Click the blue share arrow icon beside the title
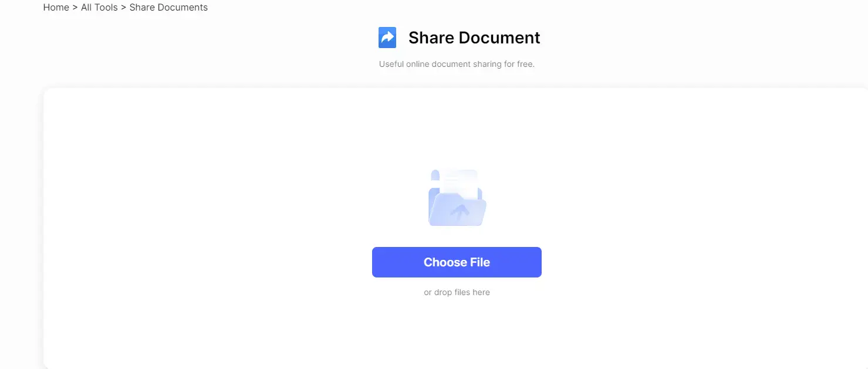This screenshot has height=369, width=868. pyautogui.click(x=387, y=38)
